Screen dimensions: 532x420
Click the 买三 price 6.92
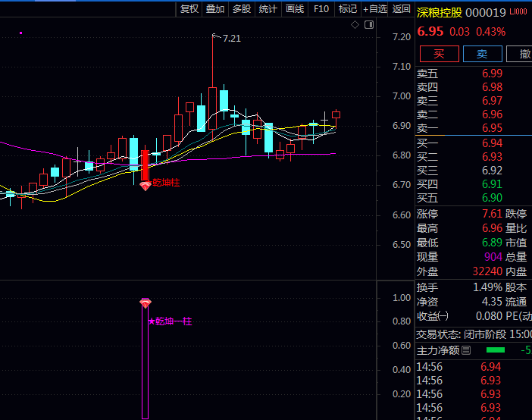[492, 170]
